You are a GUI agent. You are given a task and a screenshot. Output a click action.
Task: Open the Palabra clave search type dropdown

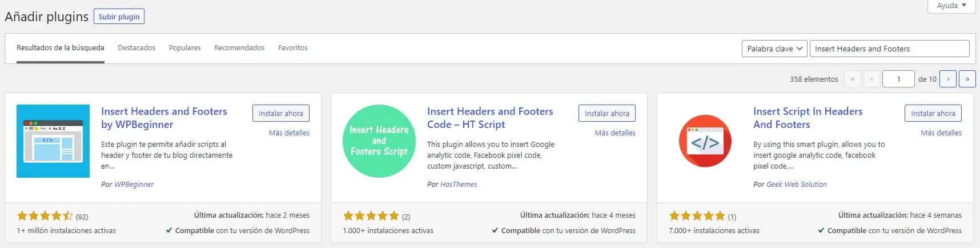point(774,49)
